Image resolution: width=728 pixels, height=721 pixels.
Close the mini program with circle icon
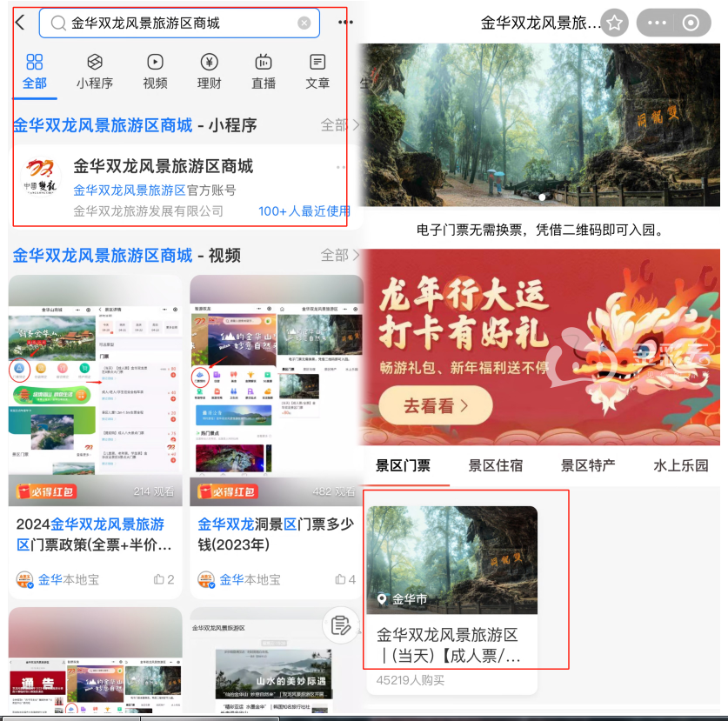click(x=691, y=23)
